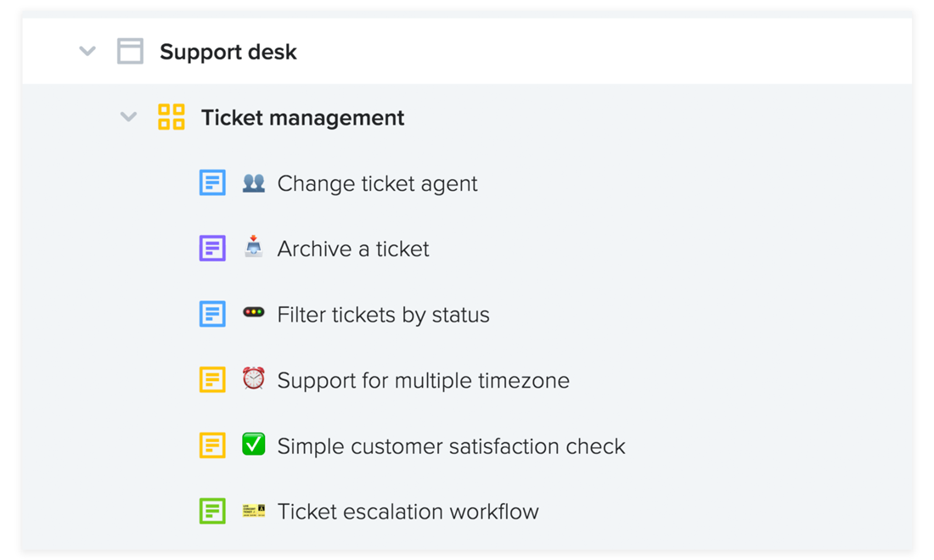934x560 pixels.
Task: Click the yellow grid icon of Ticket management
Action: click(x=172, y=116)
